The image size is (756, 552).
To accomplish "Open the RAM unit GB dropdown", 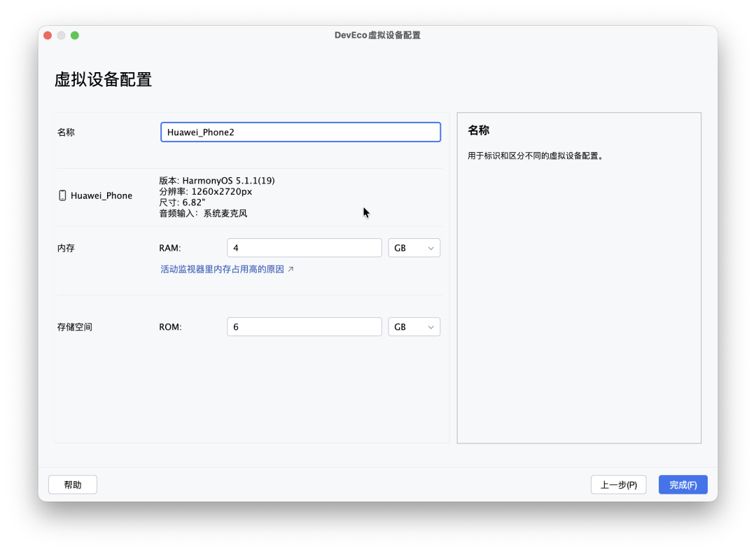I will coord(414,248).
